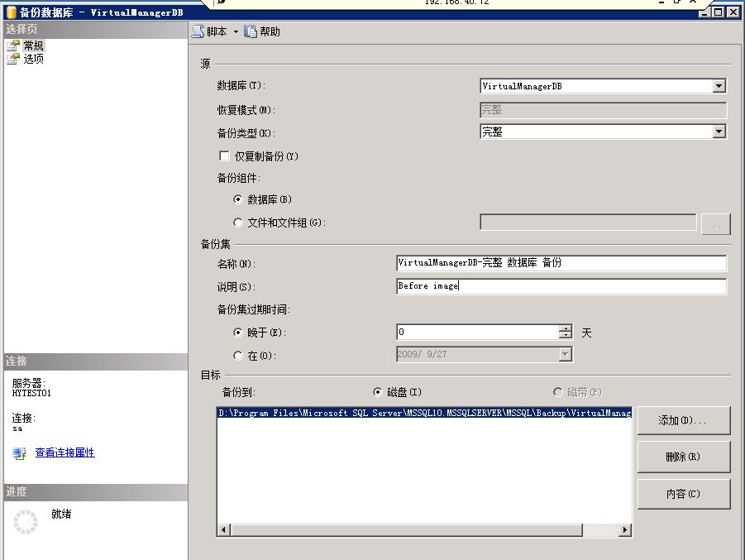Click the horizontal scrollbar right arrow in destination list
The image size is (745, 560).
pyautogui.click(x=625, y=530)
